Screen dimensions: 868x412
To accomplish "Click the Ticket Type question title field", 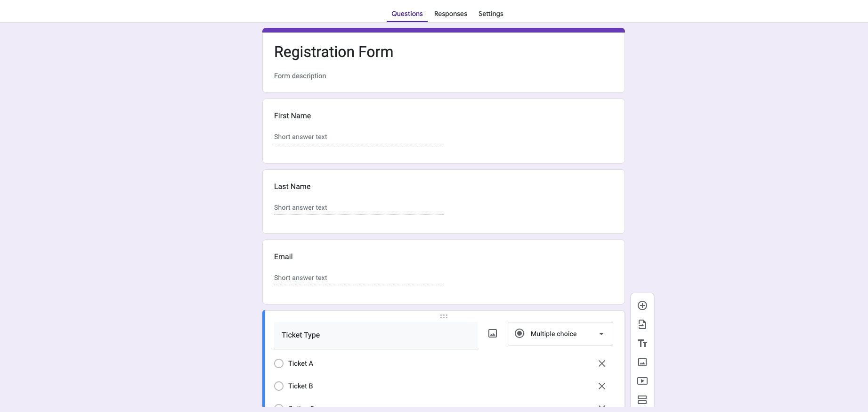I will [x=375, y=335].
